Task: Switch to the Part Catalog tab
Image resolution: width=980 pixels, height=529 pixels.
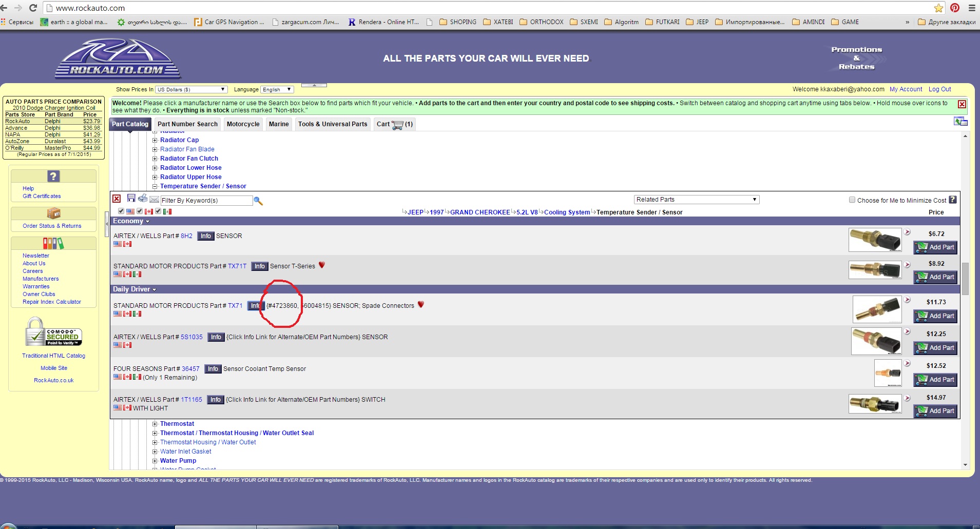Action: (x=130, y=124)
